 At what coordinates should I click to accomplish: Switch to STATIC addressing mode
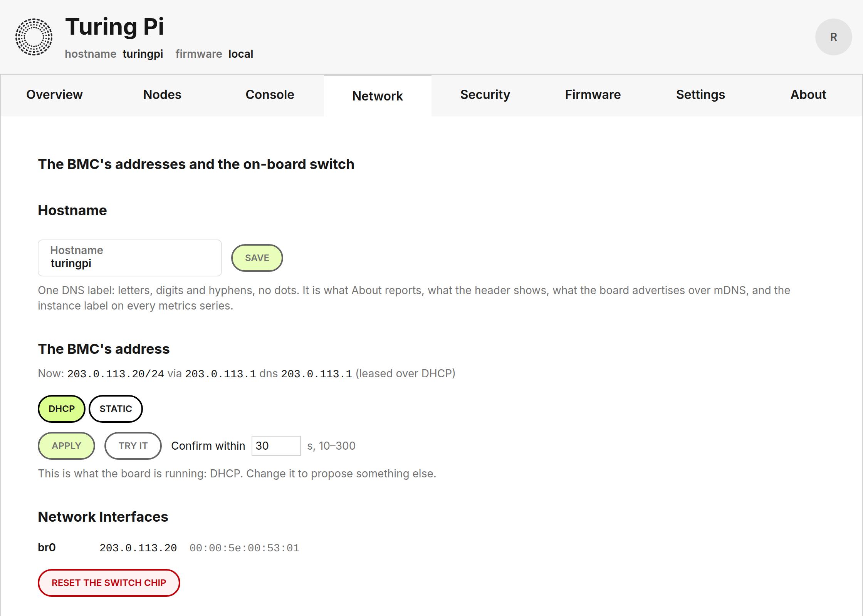tap(116, 409)
